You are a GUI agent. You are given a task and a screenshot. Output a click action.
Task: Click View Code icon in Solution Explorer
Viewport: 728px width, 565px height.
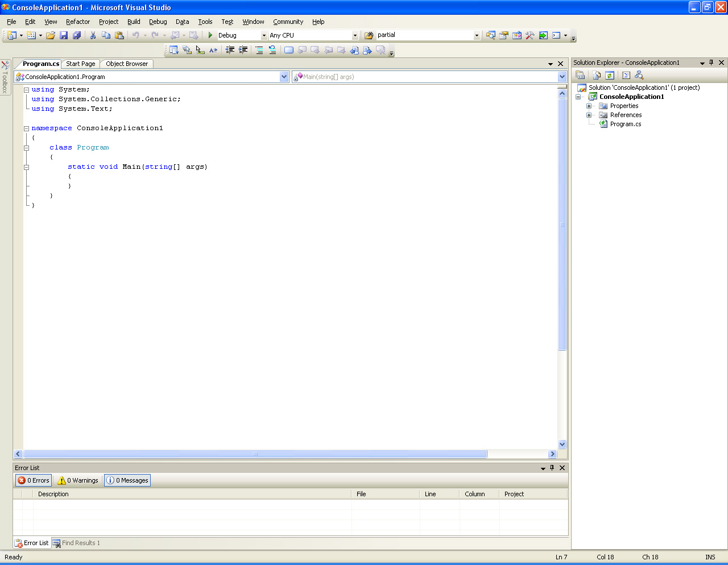626,75
